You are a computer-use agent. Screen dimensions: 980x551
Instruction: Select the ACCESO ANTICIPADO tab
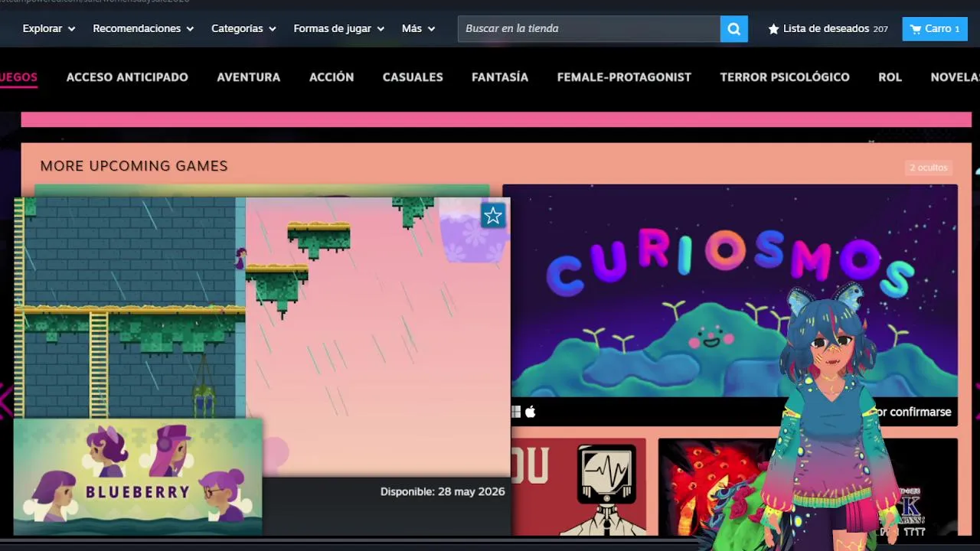click(x=127, y=77)
